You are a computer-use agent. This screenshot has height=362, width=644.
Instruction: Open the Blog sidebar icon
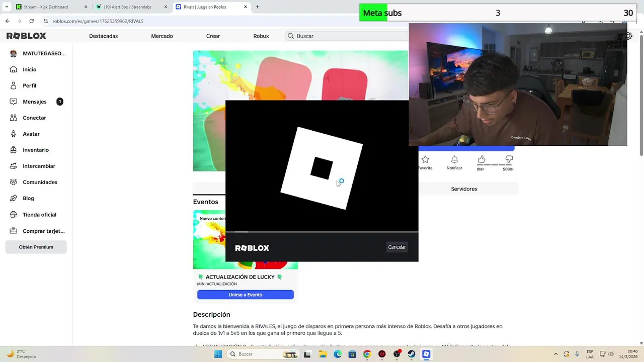tap(14, 198)
